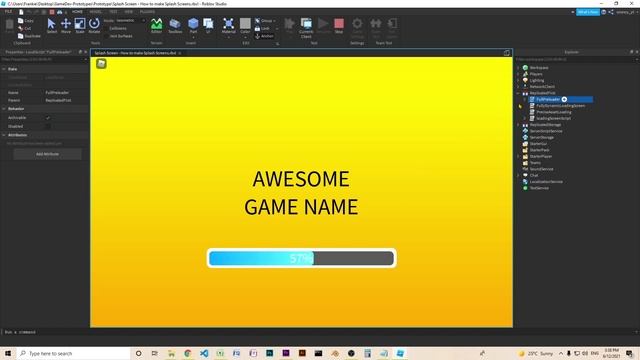
Task: Toggle the Disabled checkbox
Action: pos(48,126)
